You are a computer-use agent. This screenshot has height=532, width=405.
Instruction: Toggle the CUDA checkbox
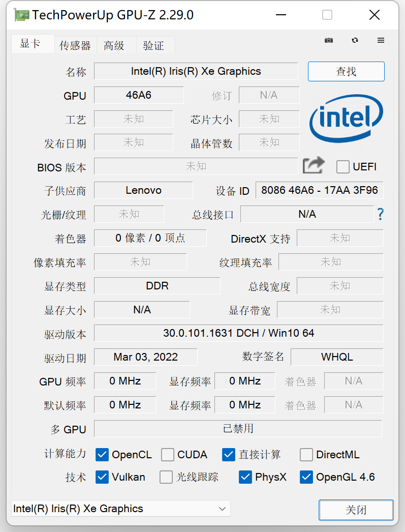coord(168,455)
